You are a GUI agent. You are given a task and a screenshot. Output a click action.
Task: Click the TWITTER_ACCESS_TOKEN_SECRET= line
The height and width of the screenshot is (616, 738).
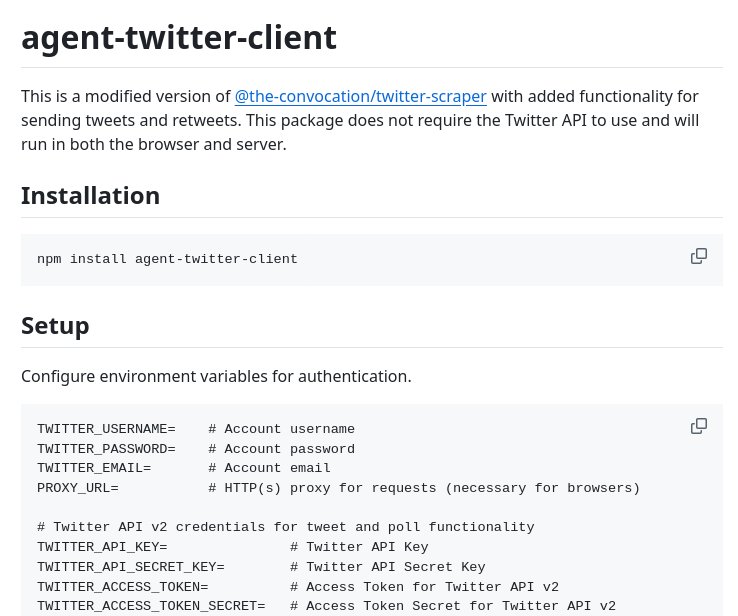[326, 606]
